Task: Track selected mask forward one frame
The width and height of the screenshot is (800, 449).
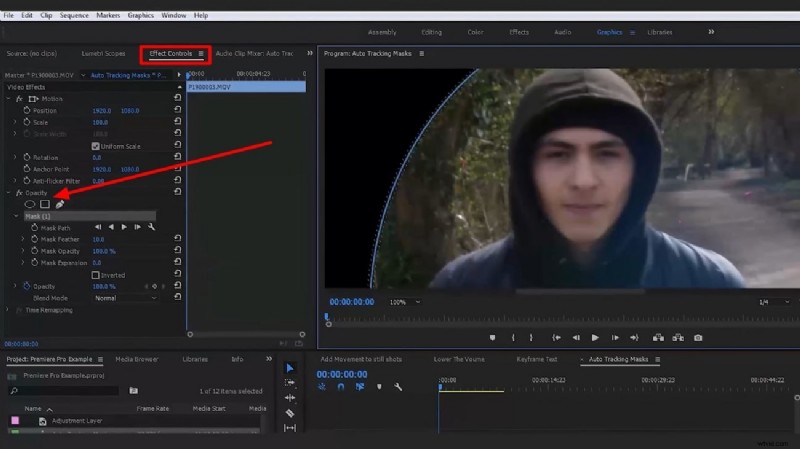Action: 137,227
